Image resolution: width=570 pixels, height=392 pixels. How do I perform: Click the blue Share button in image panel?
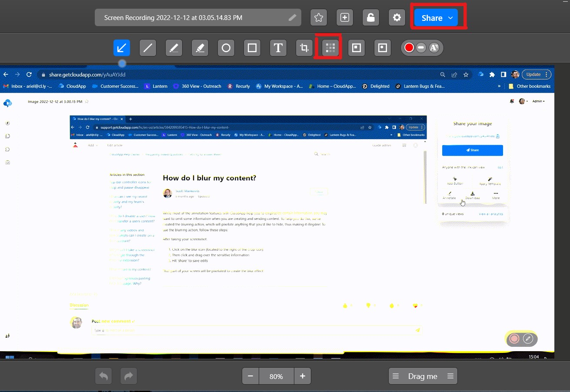[473, 150]
